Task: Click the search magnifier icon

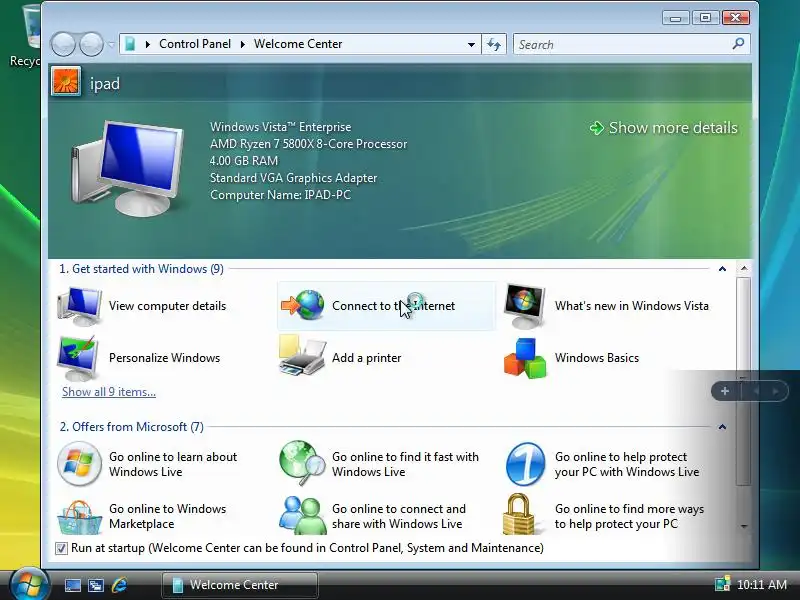Action: pos(738,44)
